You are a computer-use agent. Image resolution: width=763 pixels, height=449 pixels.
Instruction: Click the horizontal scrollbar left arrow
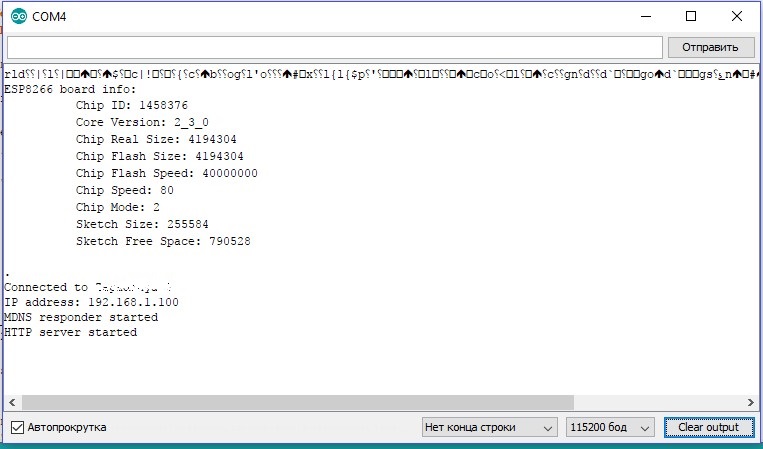12,402
